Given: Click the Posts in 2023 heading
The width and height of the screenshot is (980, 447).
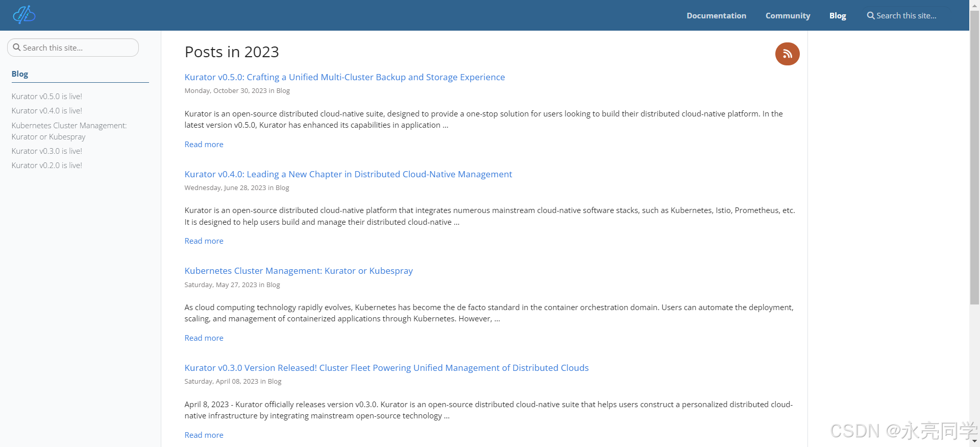Looking at the screenshot, I should [232, 52].
